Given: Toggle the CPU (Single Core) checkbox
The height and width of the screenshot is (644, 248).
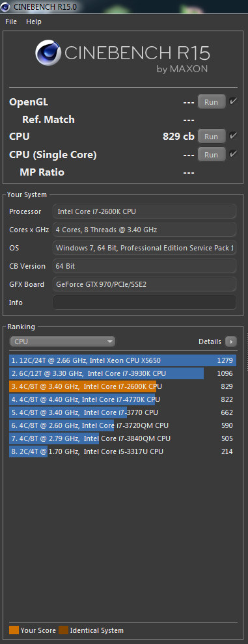Looking at the screenshot, I should click(233, 154).
